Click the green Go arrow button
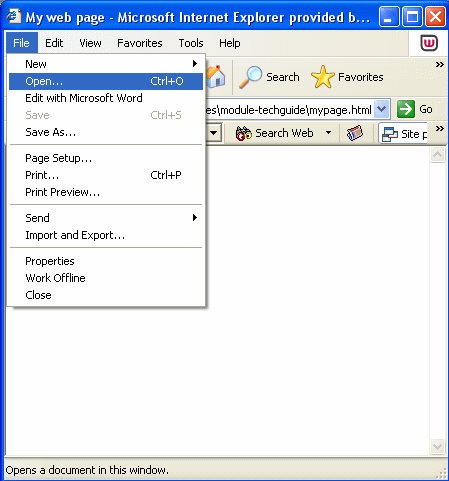The height and width of the screenshot is (481, 449). click(x=406, y=109)
